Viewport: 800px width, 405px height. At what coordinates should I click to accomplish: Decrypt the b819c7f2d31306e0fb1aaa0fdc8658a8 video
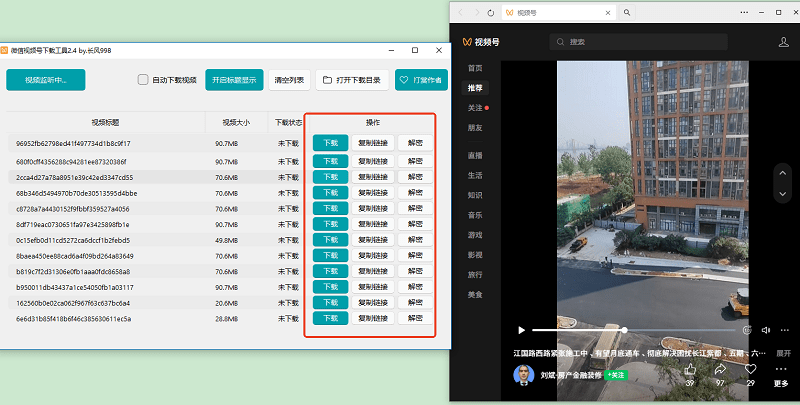click(x=415, y=271)
